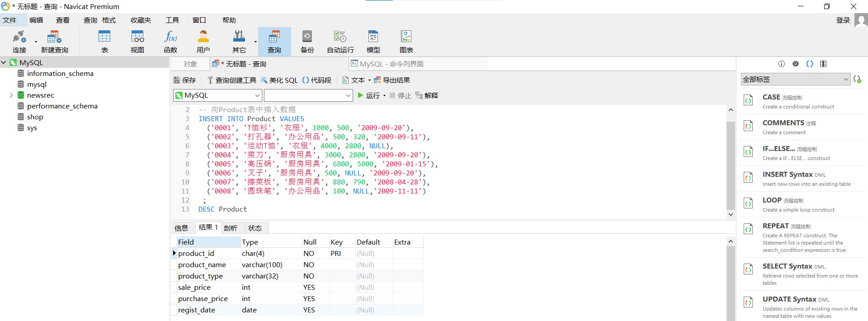Open the 收藏夹 menu
Viewport: 868px width, 321px height.
point(141,20)
